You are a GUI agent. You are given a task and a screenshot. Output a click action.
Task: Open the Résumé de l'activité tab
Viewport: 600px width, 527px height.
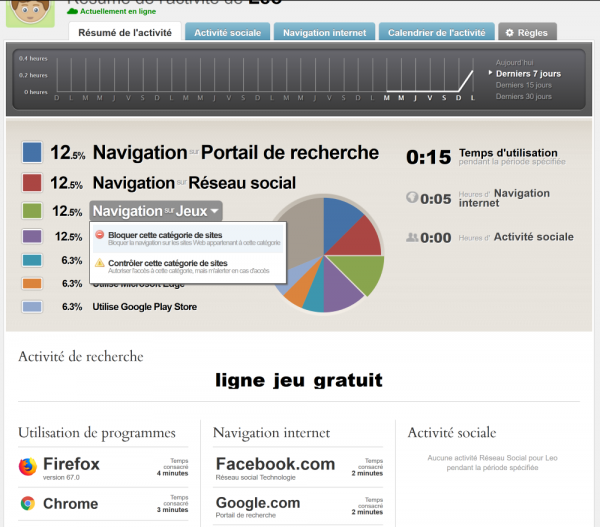point(125,32)
